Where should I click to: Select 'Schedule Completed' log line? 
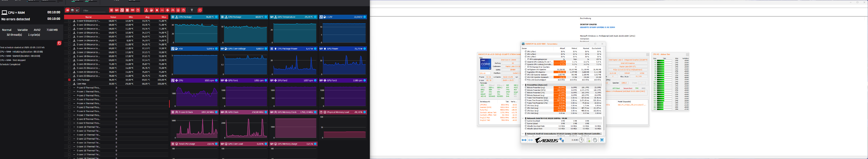pos(10,64)
